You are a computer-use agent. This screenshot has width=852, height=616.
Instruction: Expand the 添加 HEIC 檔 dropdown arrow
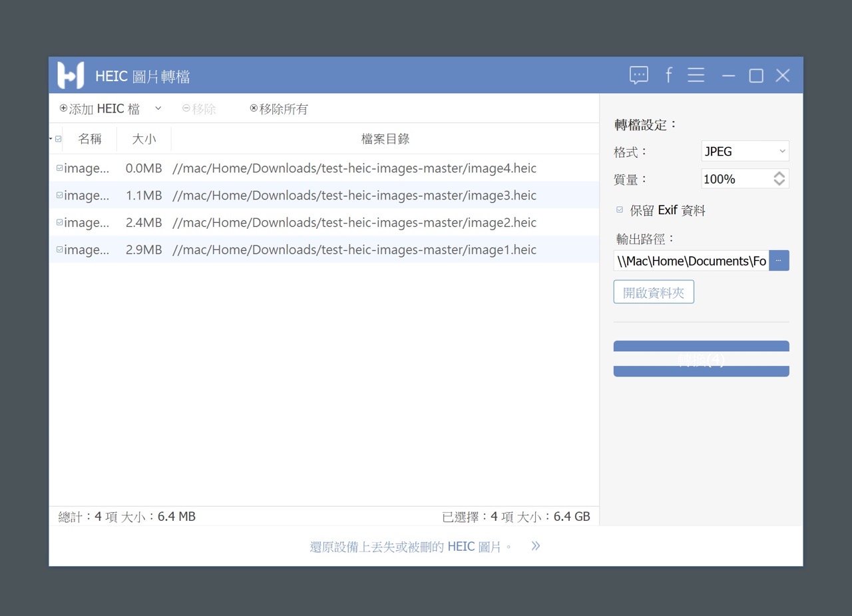click(x=158, y=108)
